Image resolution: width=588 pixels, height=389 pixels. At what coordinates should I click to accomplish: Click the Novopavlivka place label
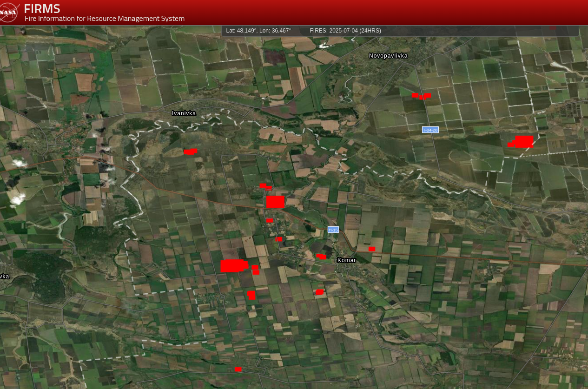(x=388, y=56)
